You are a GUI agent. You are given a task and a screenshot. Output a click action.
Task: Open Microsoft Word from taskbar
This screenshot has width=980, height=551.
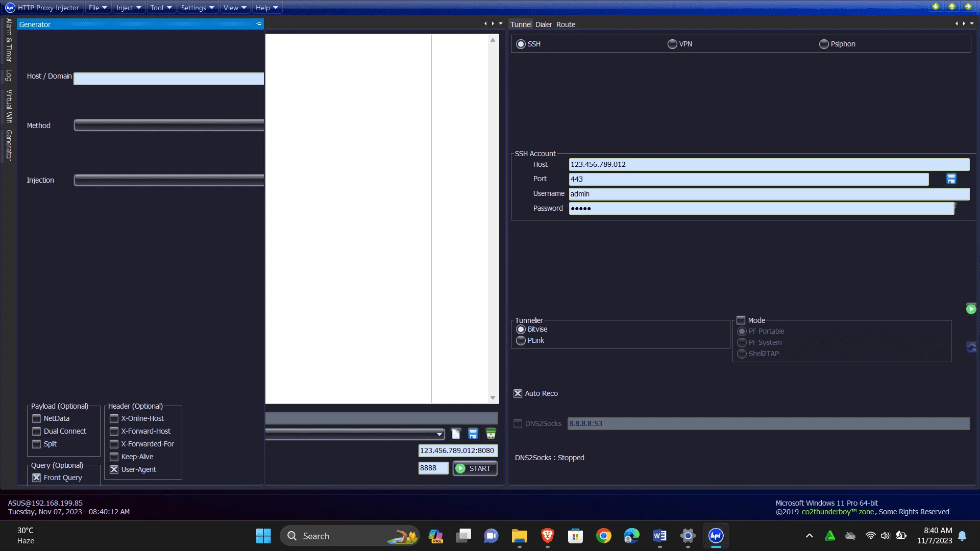click(659, 536)
